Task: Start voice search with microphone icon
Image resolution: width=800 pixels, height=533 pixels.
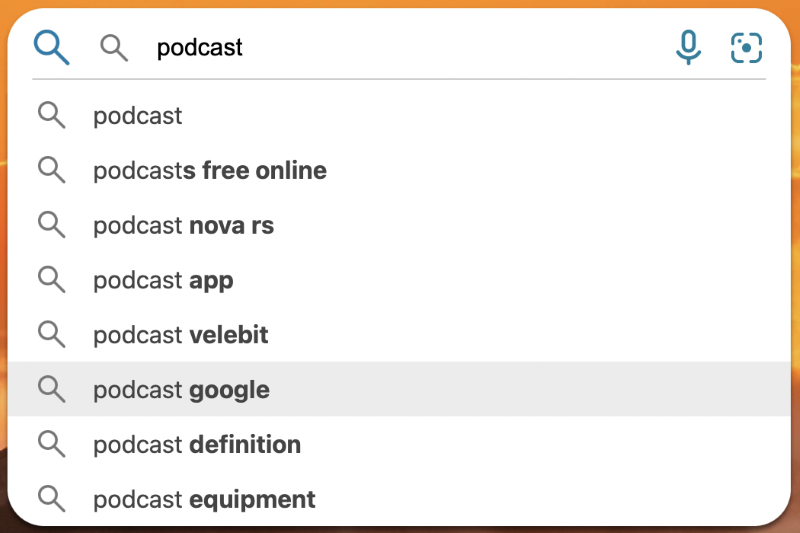Action: click(x=688, y=47)
